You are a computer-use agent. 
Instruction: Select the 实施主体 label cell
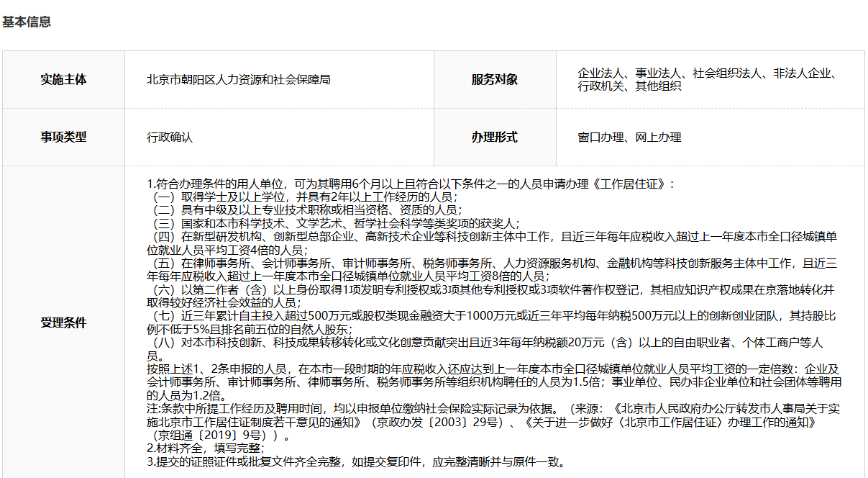[63, 79]
